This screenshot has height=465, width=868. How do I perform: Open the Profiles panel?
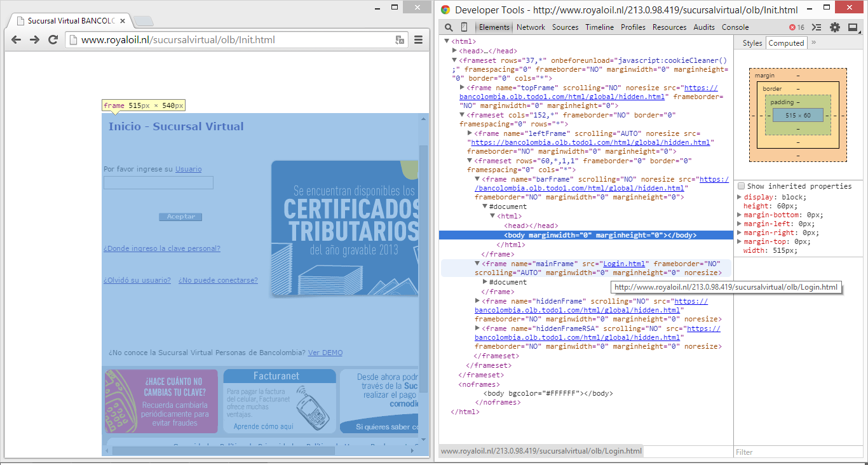pyautogui.click(x=633, y=27)
